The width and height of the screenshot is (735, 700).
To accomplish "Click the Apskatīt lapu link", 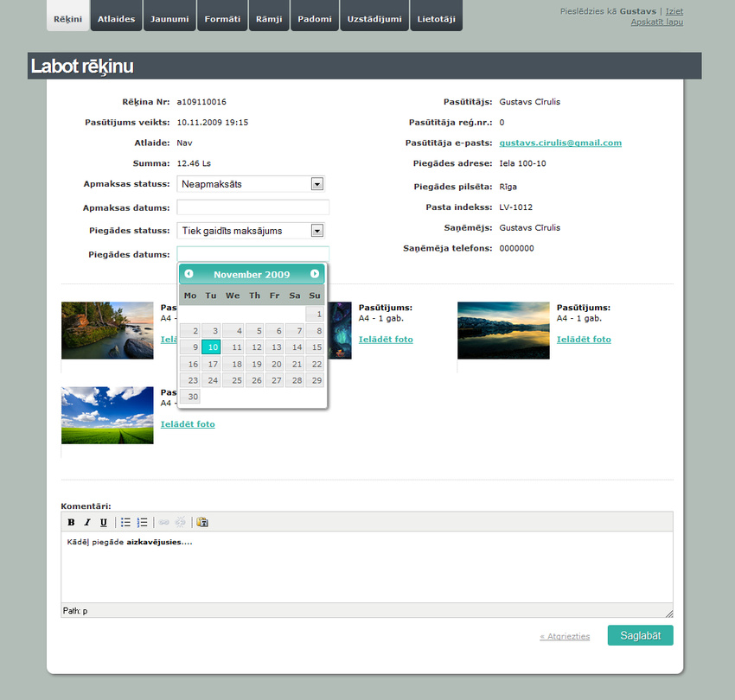I will point(656,22).
